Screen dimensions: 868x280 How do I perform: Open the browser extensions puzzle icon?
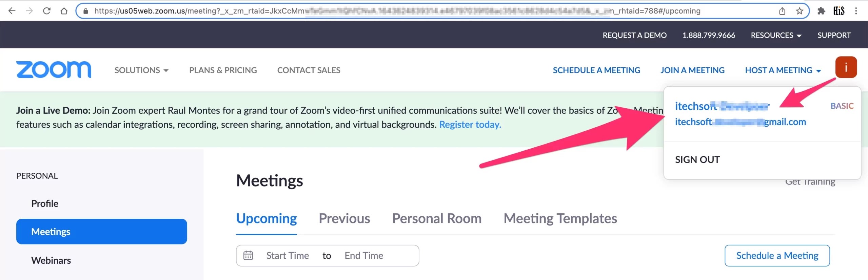pyautogui.click(x=822, y=10)
